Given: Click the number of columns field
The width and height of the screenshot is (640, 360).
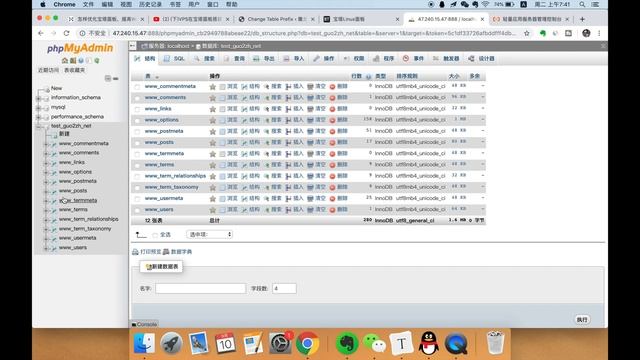Looking at the screenshot, I should (x=284, y=289).
